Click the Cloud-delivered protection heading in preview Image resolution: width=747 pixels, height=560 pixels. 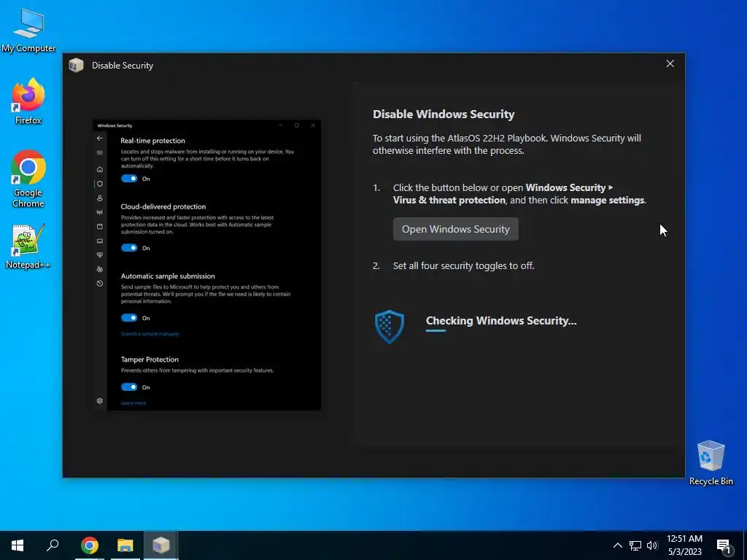163,206
